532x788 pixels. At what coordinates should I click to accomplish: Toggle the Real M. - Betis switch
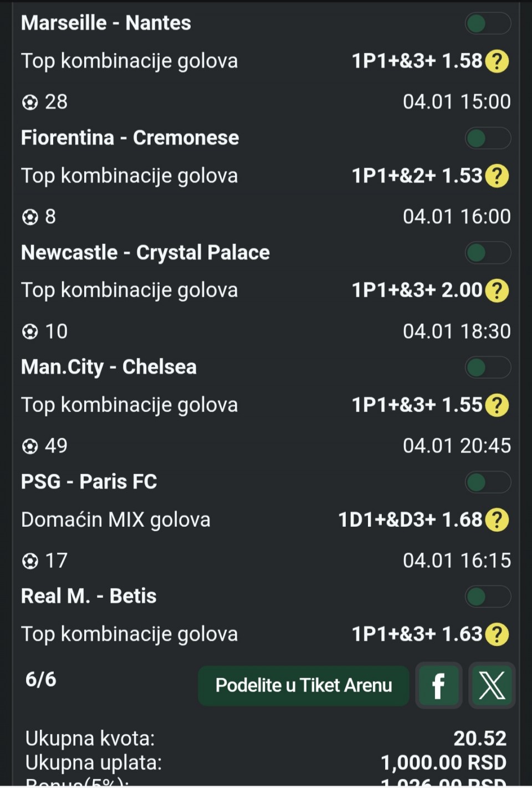coord(487,597)
